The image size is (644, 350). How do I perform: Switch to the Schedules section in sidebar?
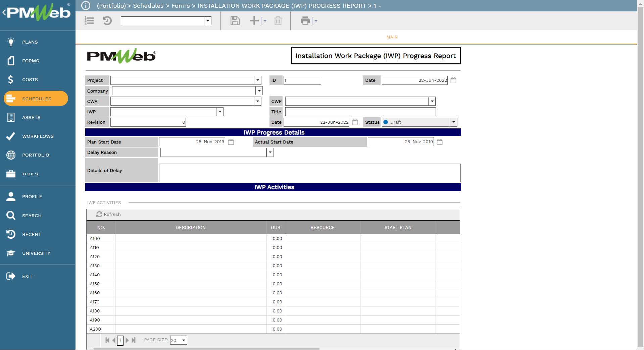36,98
